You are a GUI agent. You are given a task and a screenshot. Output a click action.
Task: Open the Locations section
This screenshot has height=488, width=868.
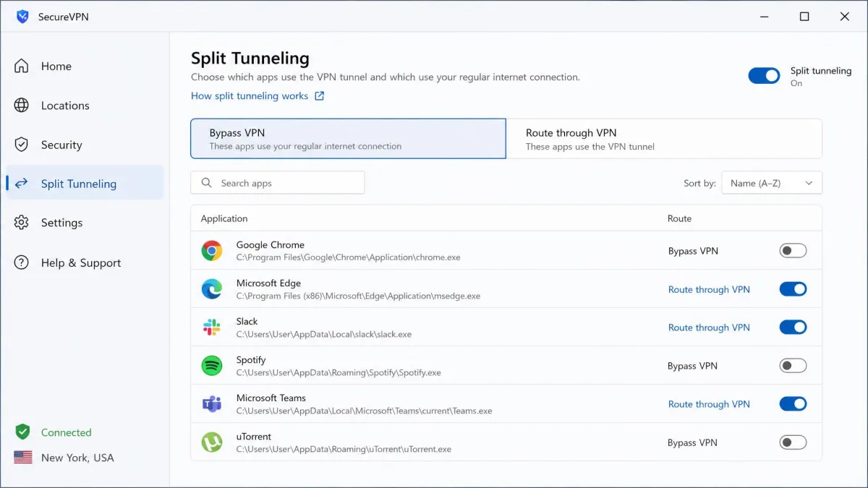(85, 106)
